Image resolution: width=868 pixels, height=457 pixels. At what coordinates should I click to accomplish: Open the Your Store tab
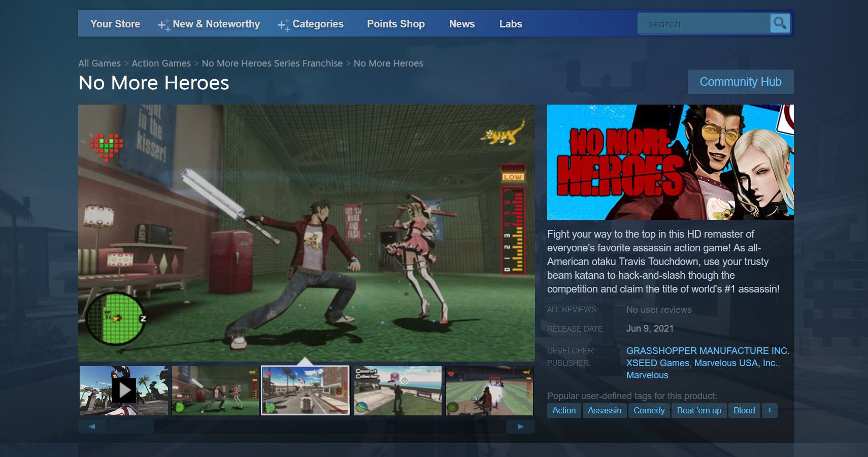[115, 24]
